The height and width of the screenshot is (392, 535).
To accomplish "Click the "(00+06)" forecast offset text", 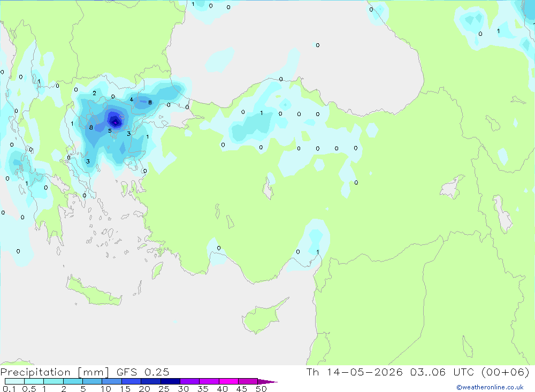I will click(x=506, y=372).
